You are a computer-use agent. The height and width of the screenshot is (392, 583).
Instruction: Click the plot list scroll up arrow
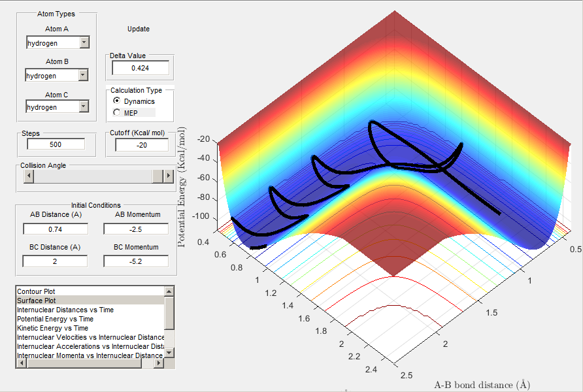169,291
